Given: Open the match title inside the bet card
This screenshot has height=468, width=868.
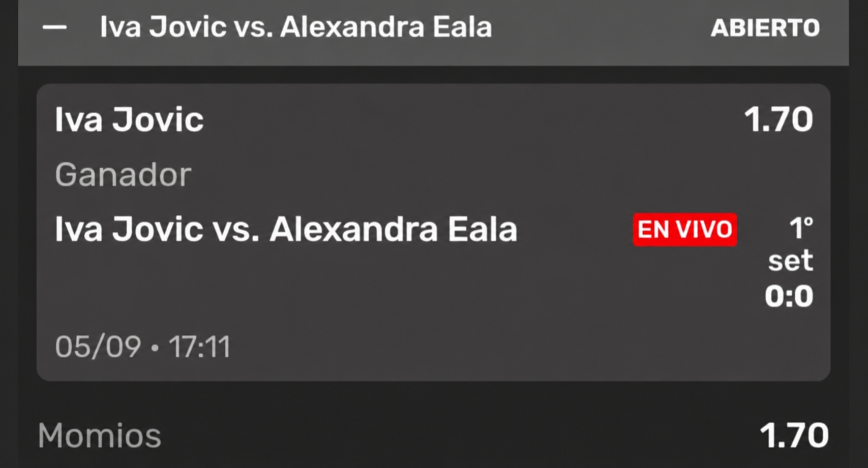Looking at the screenshot, I should click(x=286, y=229).
